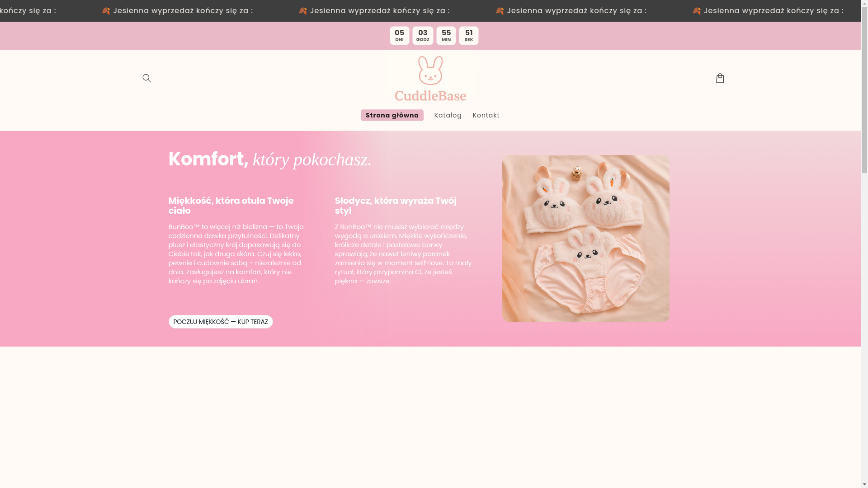Open the Katalog menu item

[448, 115]
